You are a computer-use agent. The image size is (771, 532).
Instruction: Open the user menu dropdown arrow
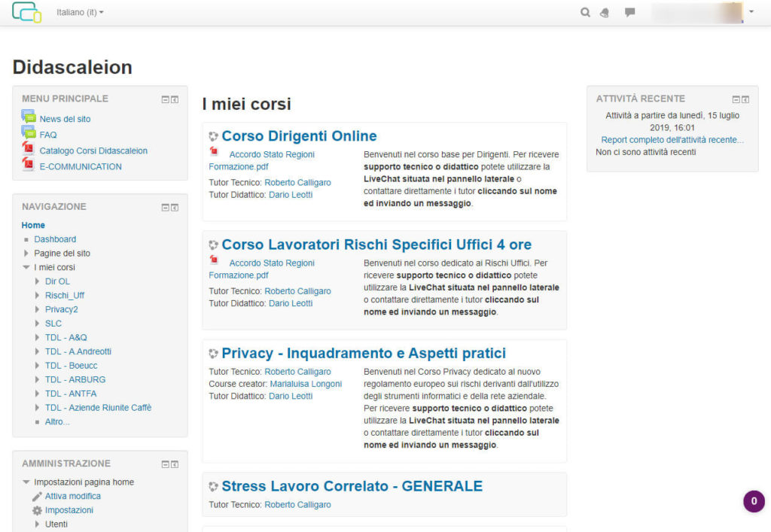tap(751, 13)
